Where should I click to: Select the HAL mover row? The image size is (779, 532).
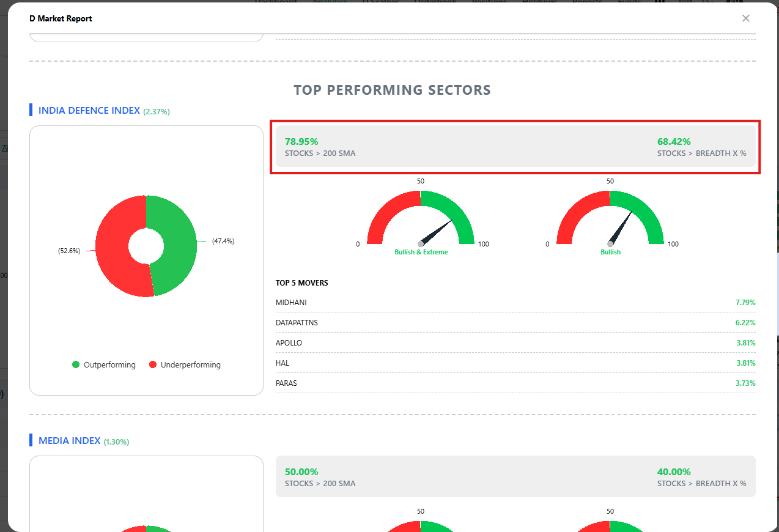tap(515, 363)
